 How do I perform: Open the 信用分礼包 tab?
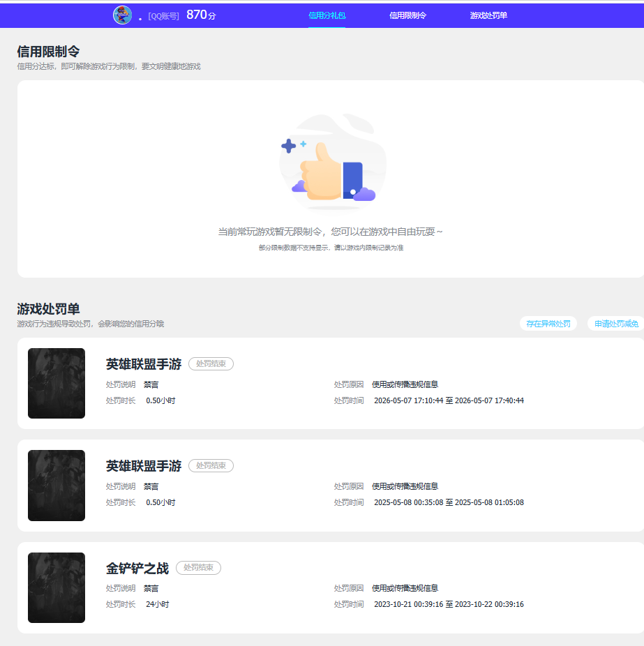point(327,15)
